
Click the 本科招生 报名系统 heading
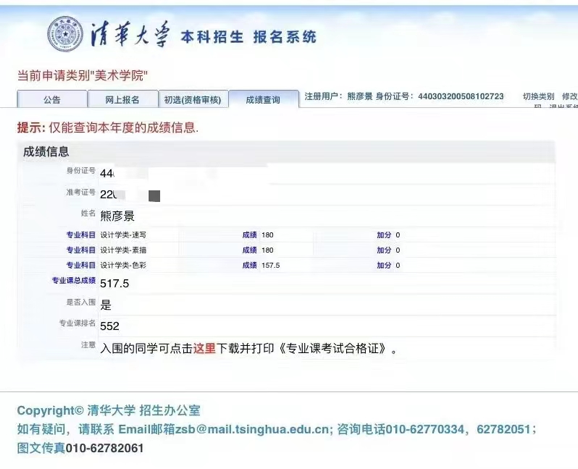coord(248,37)
